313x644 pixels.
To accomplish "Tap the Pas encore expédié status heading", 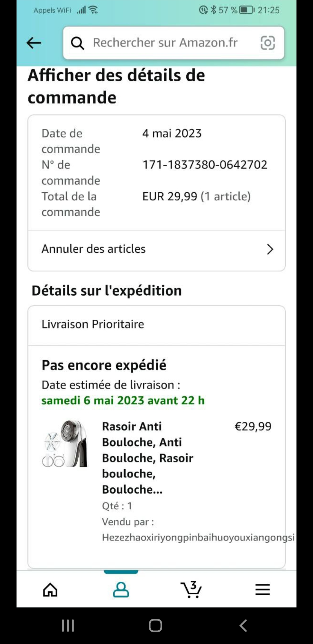I will (104, 365).
